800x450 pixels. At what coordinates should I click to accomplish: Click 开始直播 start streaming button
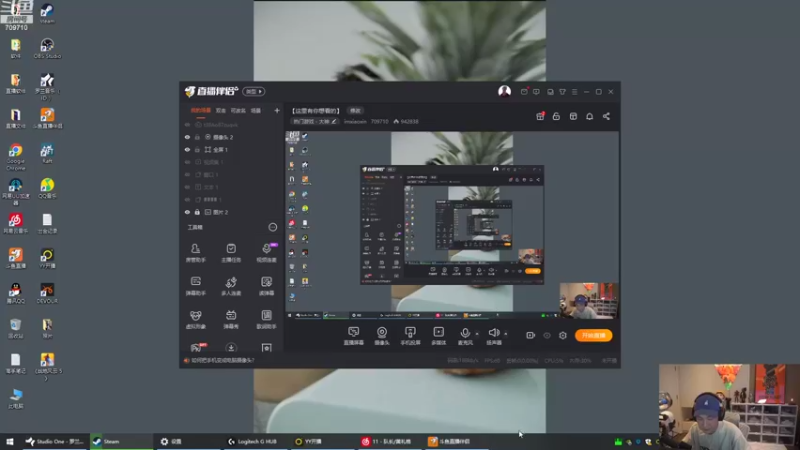pos(593,335)
